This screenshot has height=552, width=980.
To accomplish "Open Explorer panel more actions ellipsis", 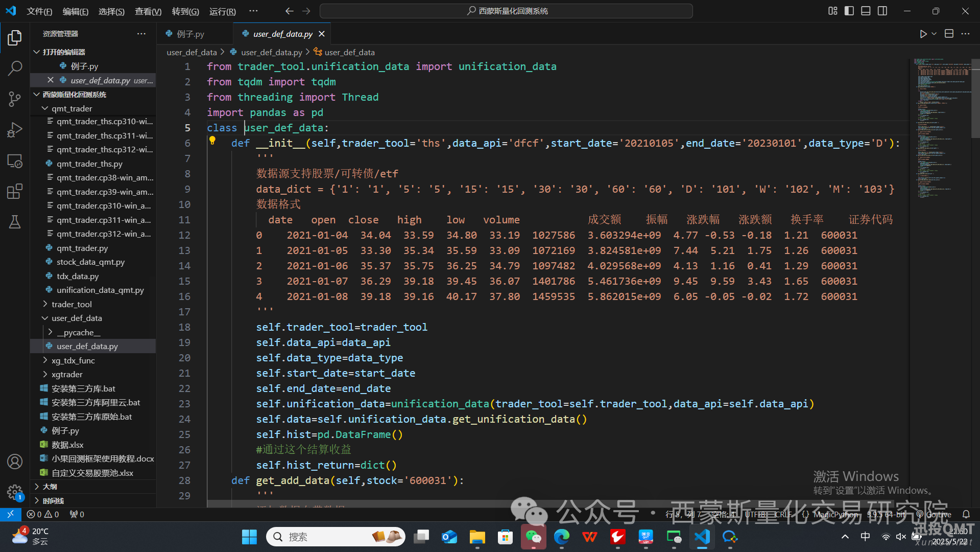I will 141,34.
